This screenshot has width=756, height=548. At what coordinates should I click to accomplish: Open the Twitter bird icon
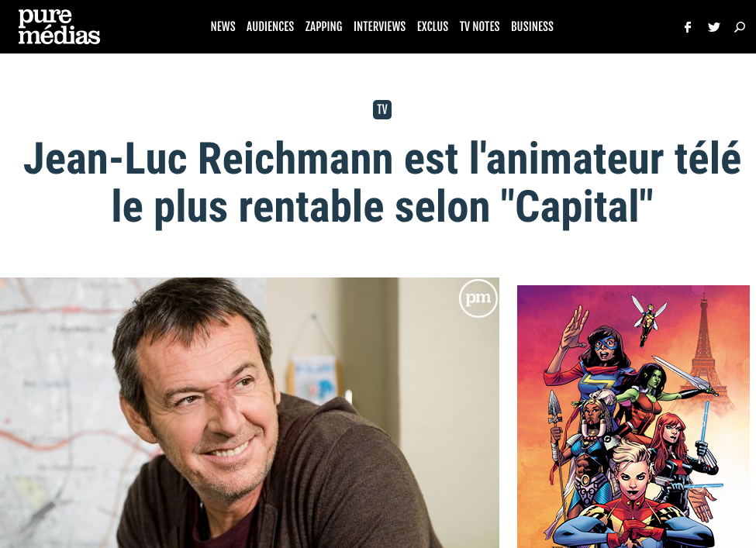coord(714,27)
